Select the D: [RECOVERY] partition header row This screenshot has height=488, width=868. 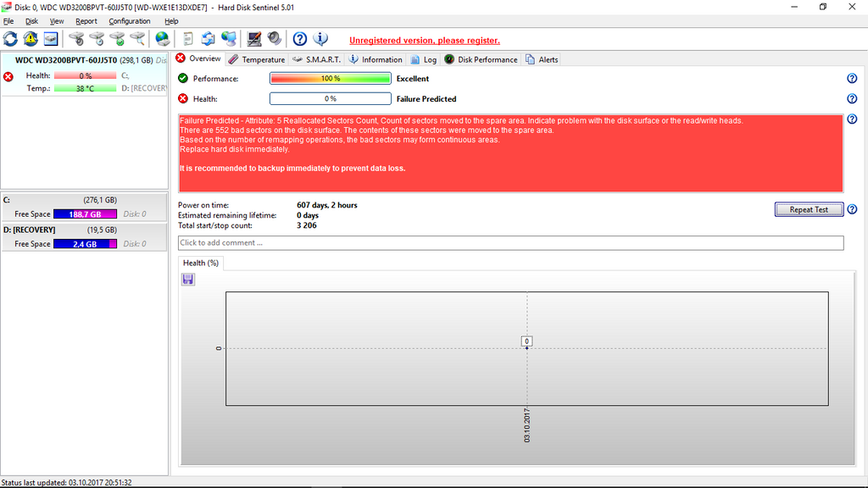tap(84, 230)
